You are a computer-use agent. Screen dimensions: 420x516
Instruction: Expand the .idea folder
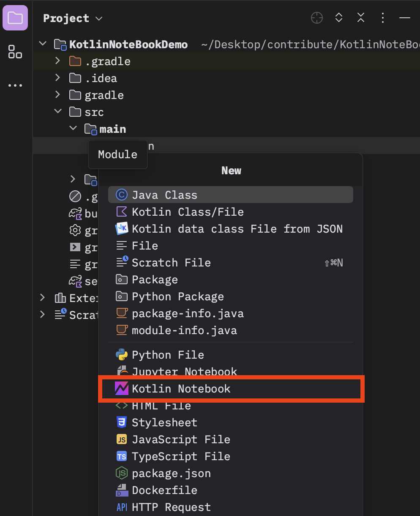58,78
